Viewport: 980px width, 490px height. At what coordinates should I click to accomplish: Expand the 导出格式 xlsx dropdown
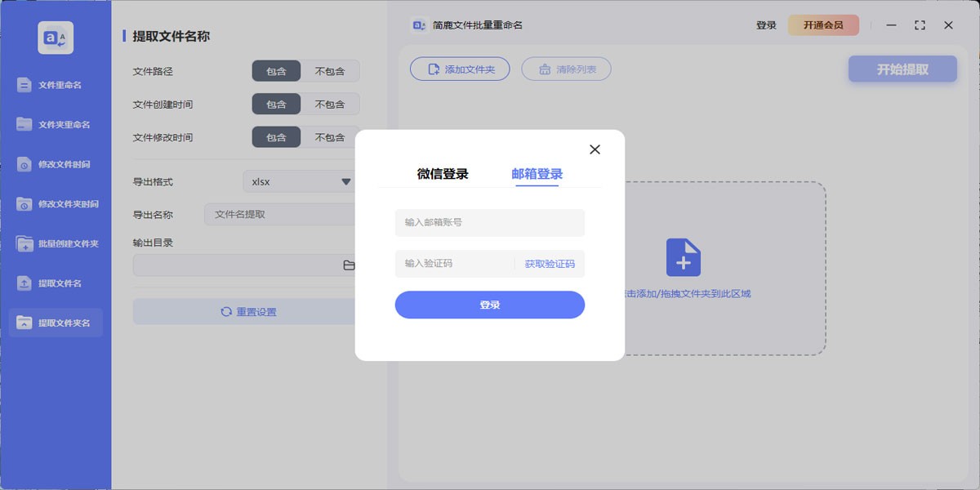[x=298, y=181]
